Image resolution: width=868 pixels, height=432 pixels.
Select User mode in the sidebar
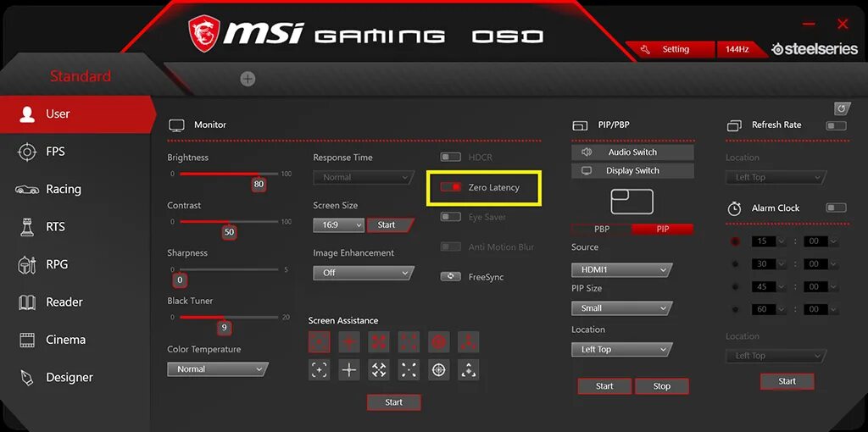point(77,114)
